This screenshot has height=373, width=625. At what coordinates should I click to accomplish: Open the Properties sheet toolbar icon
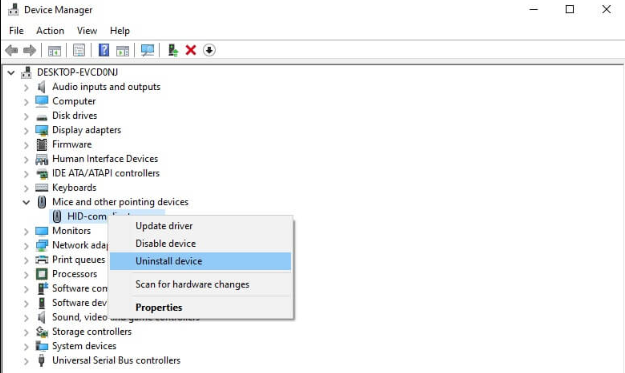click(x=79, y=50)
